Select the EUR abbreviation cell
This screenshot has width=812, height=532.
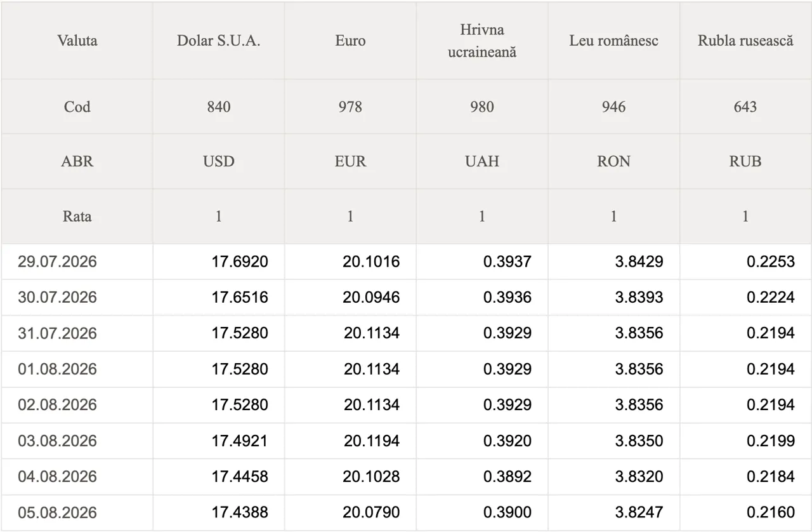pos(350,161)
